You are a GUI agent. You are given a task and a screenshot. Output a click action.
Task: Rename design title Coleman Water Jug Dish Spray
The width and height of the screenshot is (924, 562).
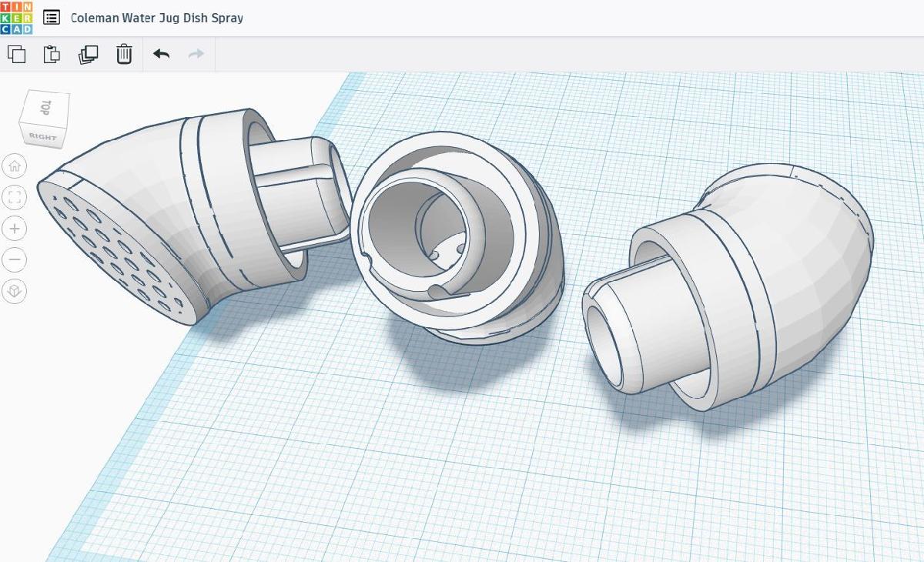pyautogui.click(x=157, y=17)
